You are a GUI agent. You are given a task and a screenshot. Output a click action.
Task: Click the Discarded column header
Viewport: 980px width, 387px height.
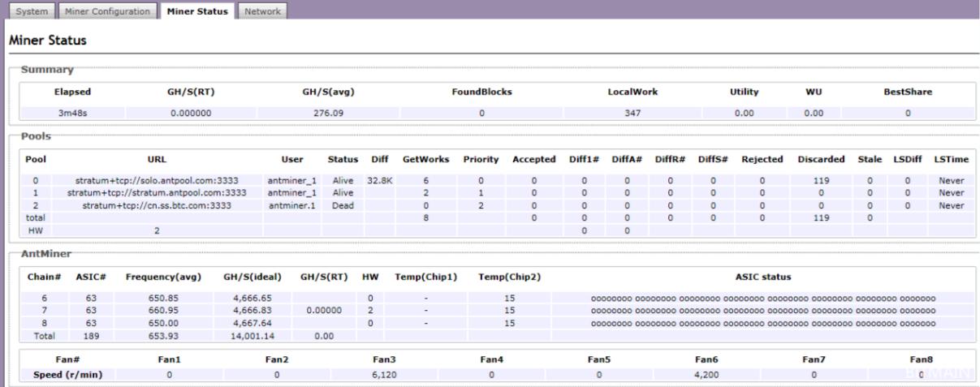[821, 159]
